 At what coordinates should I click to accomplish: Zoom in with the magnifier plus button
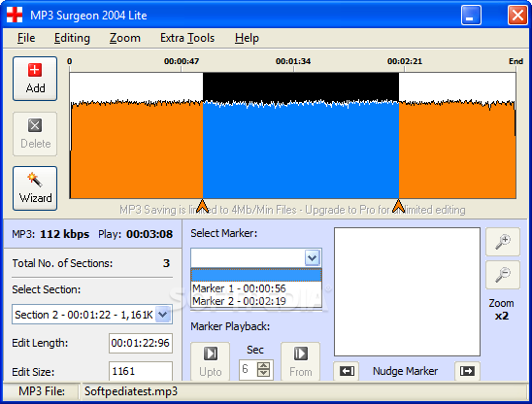click(x=503, y=242)
